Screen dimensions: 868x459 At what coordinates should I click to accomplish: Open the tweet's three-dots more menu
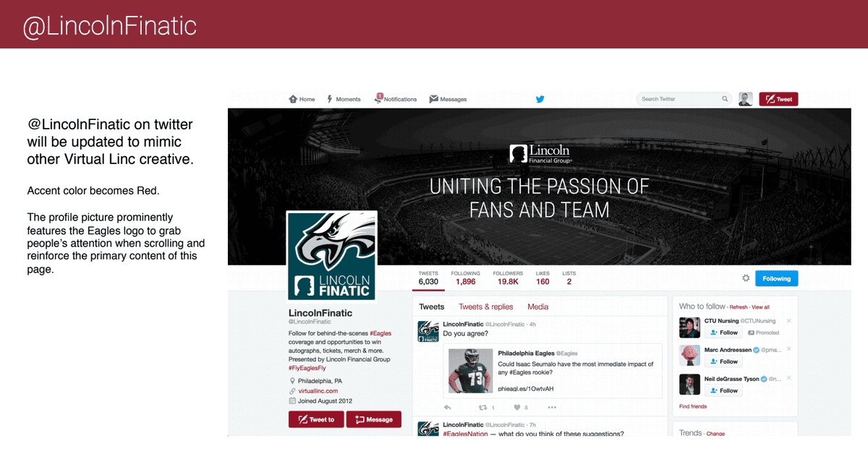pyautogui.click(x=552, y=407)
